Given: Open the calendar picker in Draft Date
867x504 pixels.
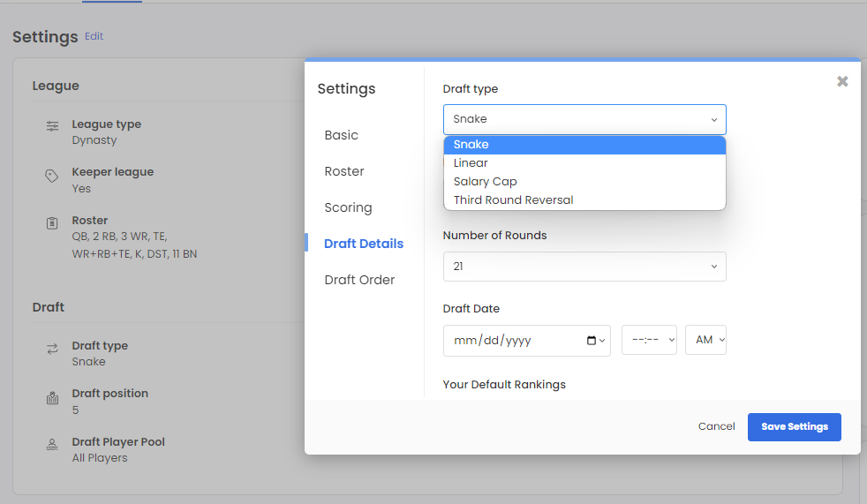Looking at the screenshot, I should pos(592,341).
